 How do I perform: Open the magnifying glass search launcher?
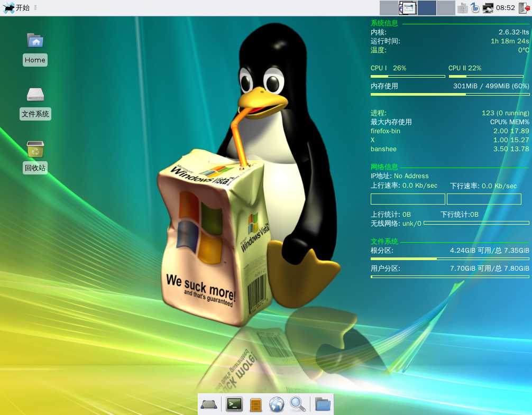298,404
